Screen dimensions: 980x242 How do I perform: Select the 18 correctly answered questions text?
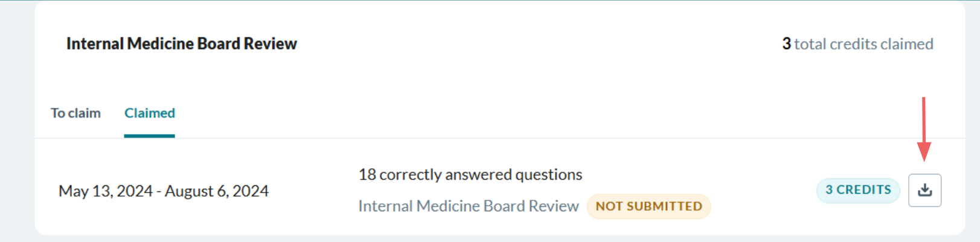pyautogui.click(x=470, y=174)
